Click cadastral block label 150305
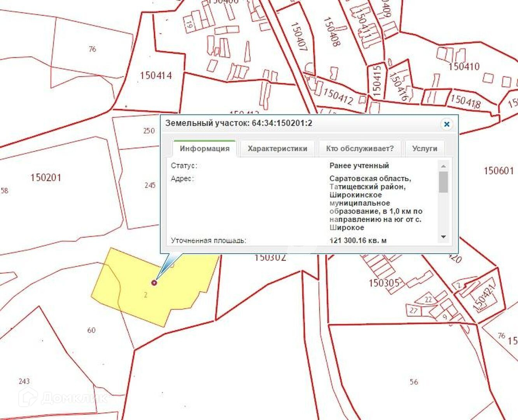Screen dimensions: 518x420 tap(384, 283)
